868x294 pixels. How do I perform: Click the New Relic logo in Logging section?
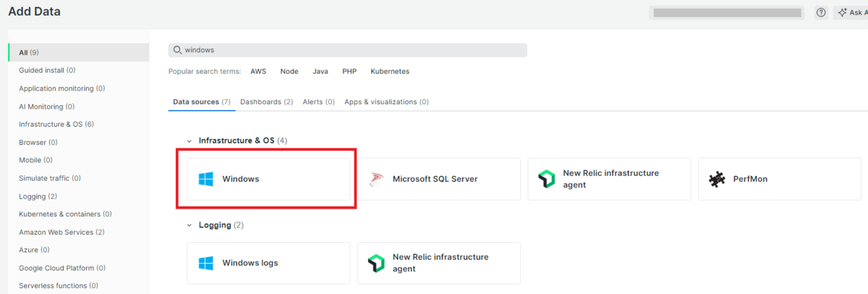pyautogui.click(x=376, y=263)
